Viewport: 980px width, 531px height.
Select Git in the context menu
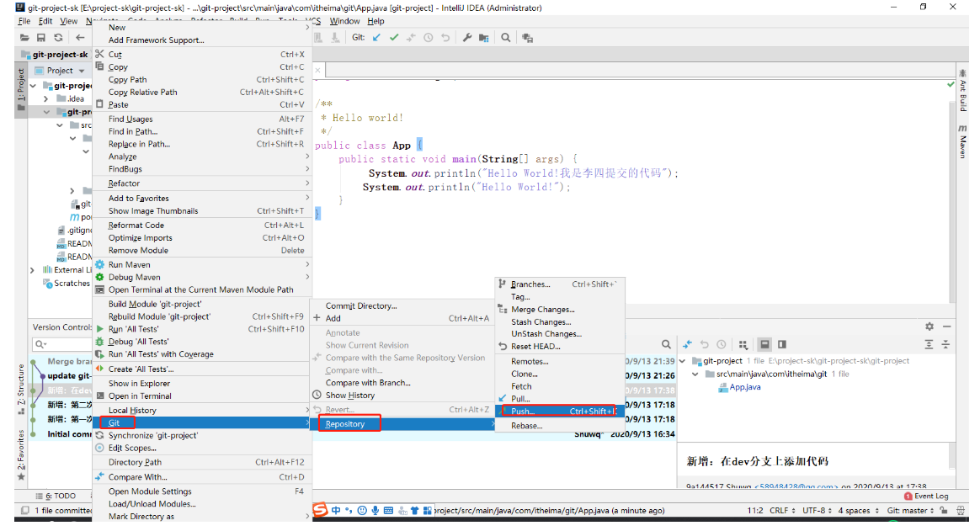point(202,423)
